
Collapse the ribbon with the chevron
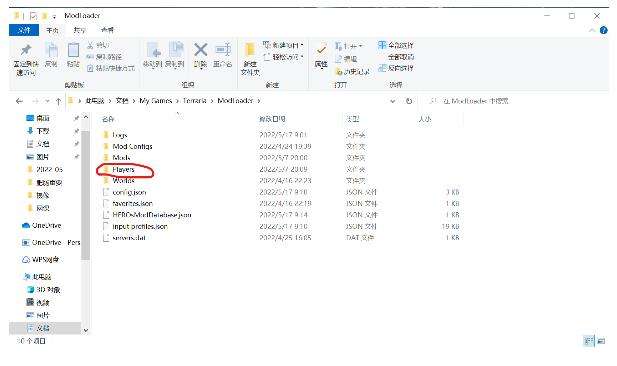click(592, 30)
